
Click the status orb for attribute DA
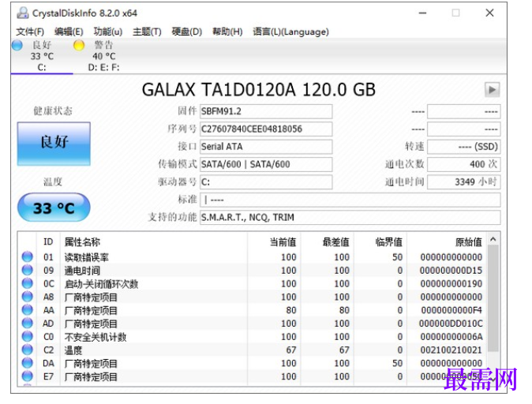[x=27, y=363]
